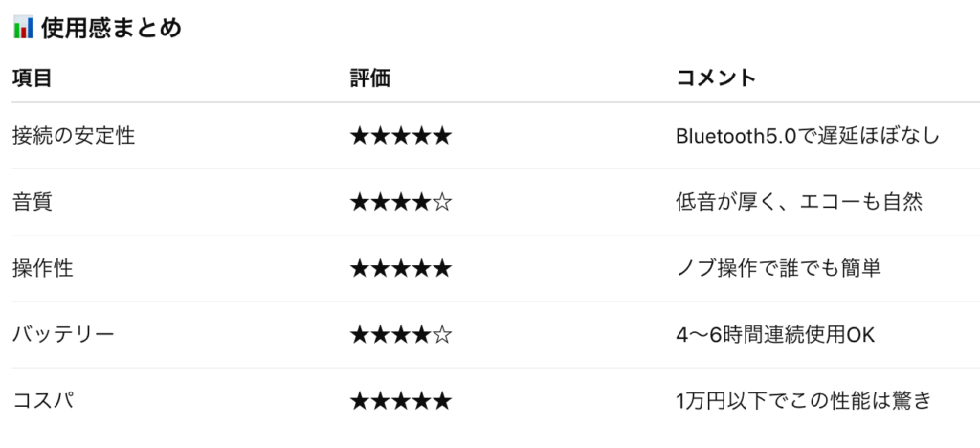Click the star rating for 接続の安定性
This screenshot has height=448, width=980.
[x=400, y=136]
